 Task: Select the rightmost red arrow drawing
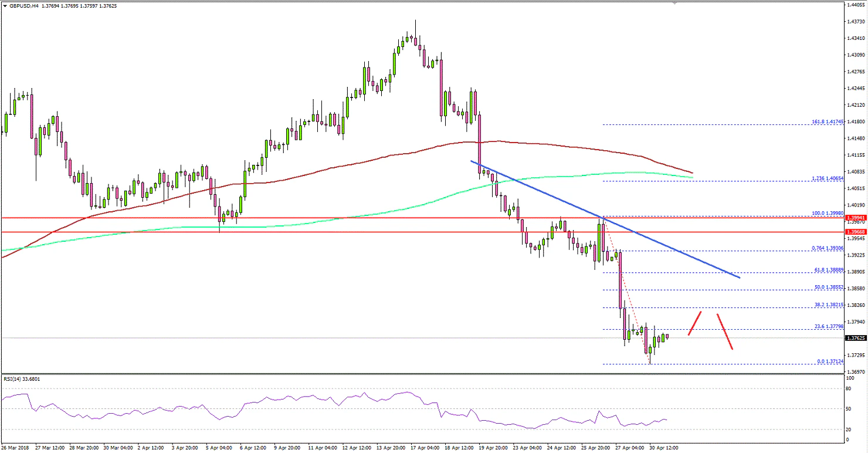[x=724, y=330]
